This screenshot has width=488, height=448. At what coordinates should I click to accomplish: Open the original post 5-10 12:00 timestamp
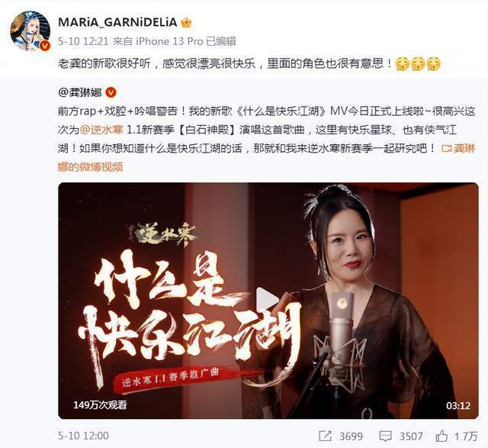click(83, 436)
